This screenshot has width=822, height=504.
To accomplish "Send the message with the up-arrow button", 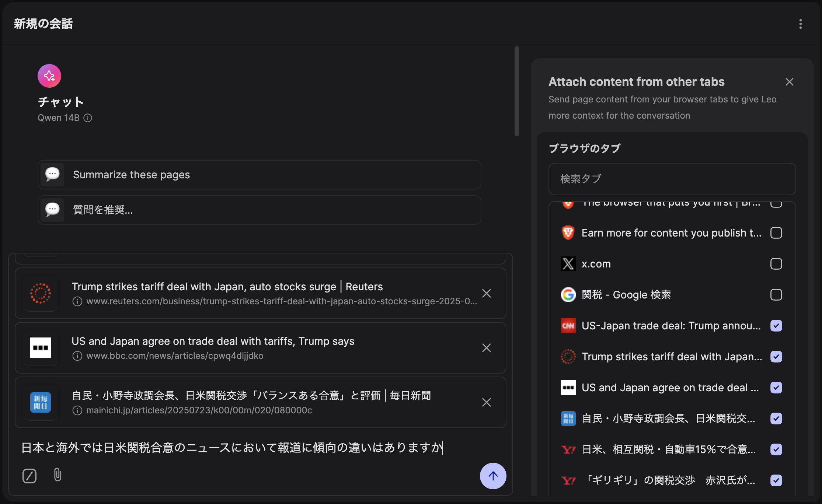I will click(493, 476).
